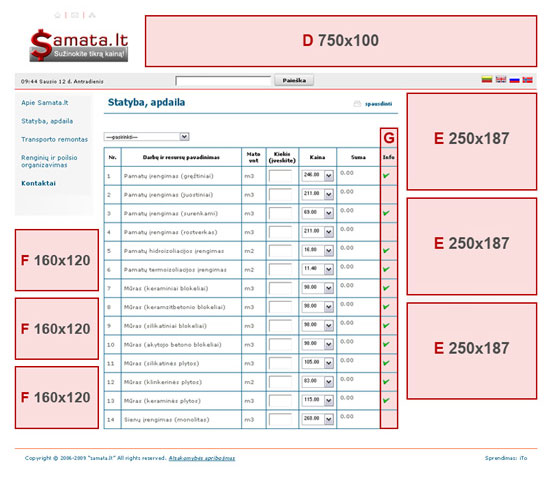
Task: Focus quantity field for Pamatų įrengimas (gręžtiniai)
Action: pos(280,175)
